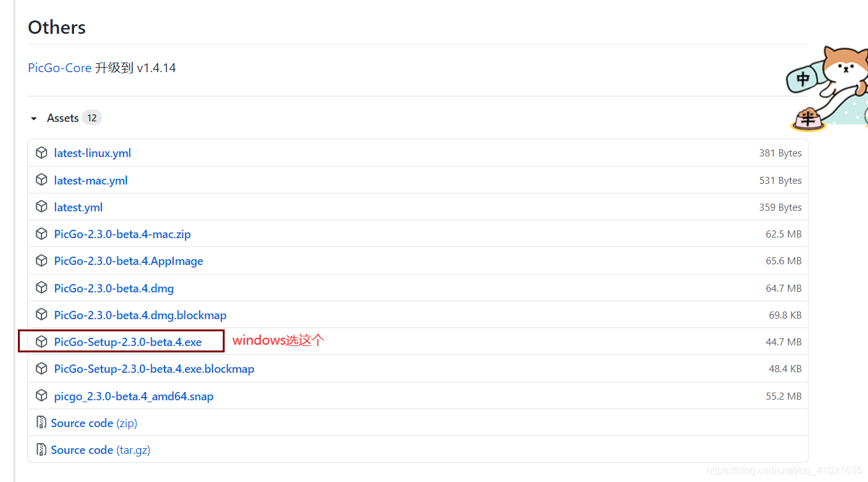Download latest.yml file
Screen dimensions: 868x482
[x=79, y=207]
